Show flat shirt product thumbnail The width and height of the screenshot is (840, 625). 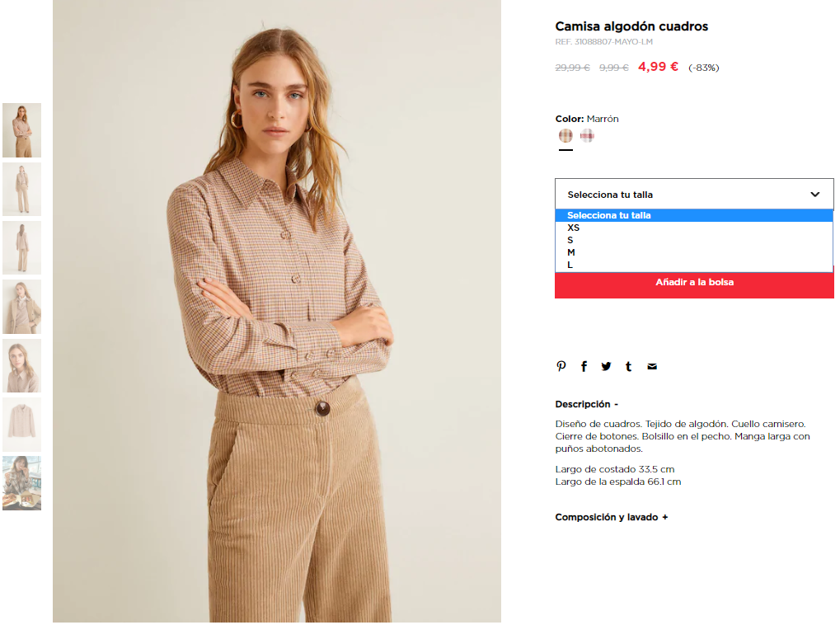(x=22, y=425)
